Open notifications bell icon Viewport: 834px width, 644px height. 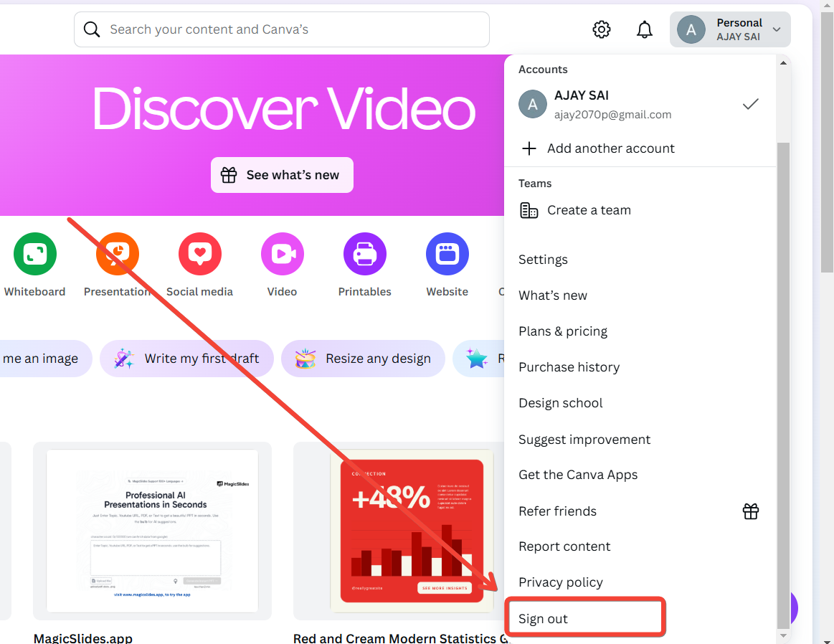[644, 29]
